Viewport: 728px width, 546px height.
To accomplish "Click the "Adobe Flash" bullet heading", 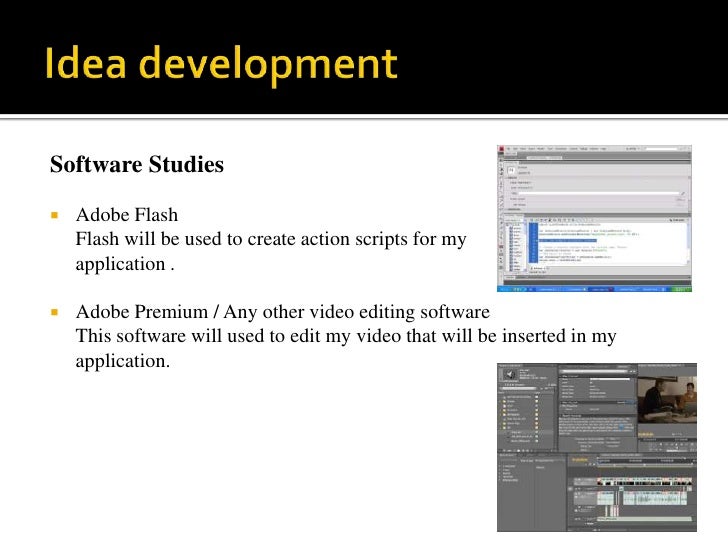I will [x=127, y=214].
